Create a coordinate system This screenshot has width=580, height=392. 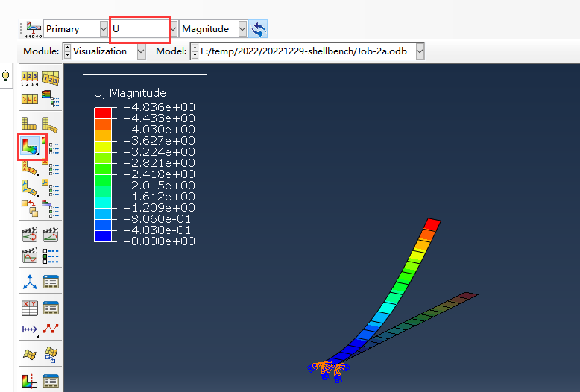(x=30, y=282)
